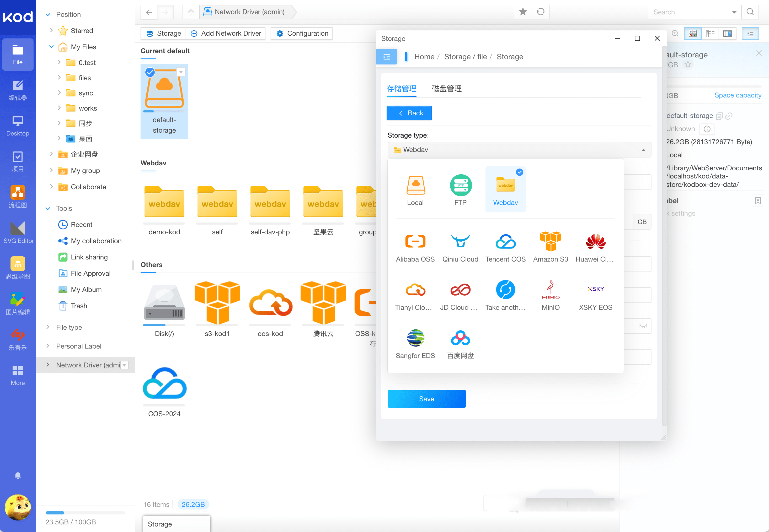Open the Space capacity link
The width and height of the screenshot is (769, 532).
738,95
